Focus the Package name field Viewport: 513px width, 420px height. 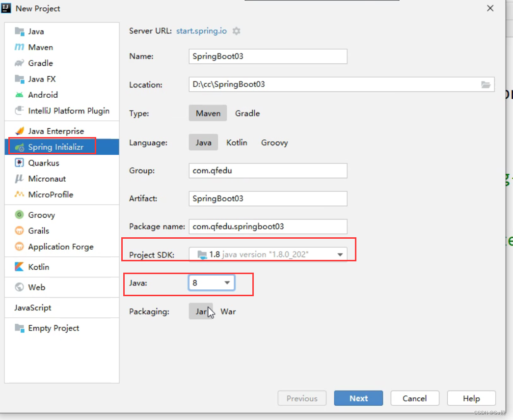(268, 226)
